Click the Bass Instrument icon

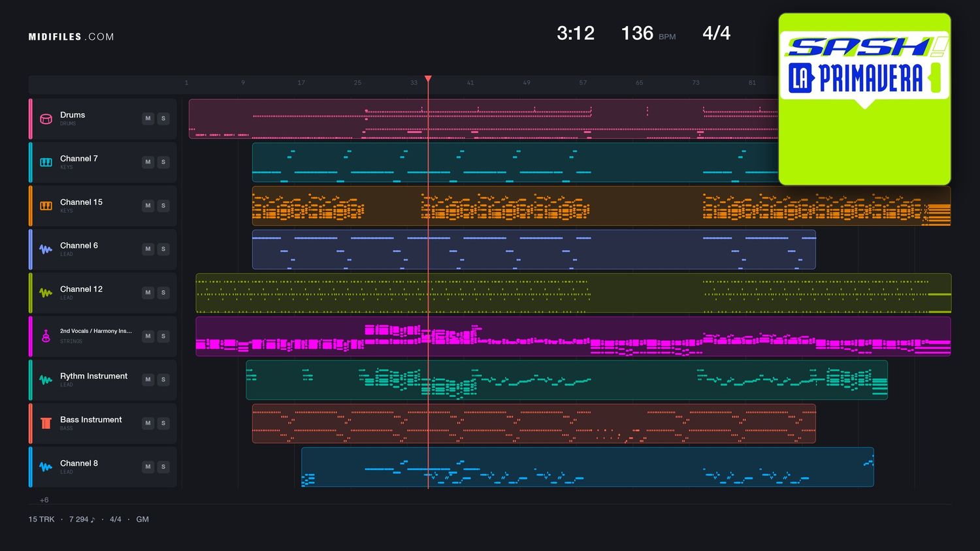pyautogui.click(x=46, y=423)
